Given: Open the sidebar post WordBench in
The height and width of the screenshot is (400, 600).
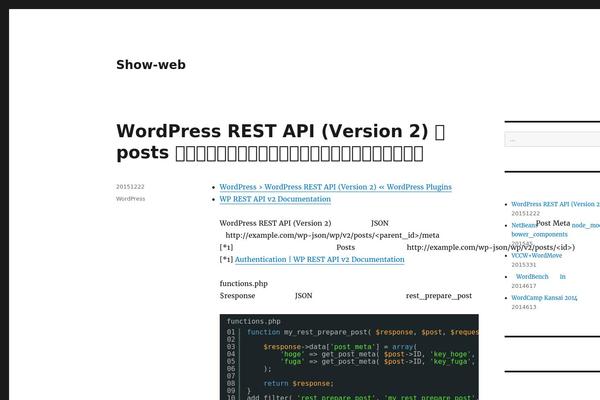Looking at the screenshot, I should [540, 277].
